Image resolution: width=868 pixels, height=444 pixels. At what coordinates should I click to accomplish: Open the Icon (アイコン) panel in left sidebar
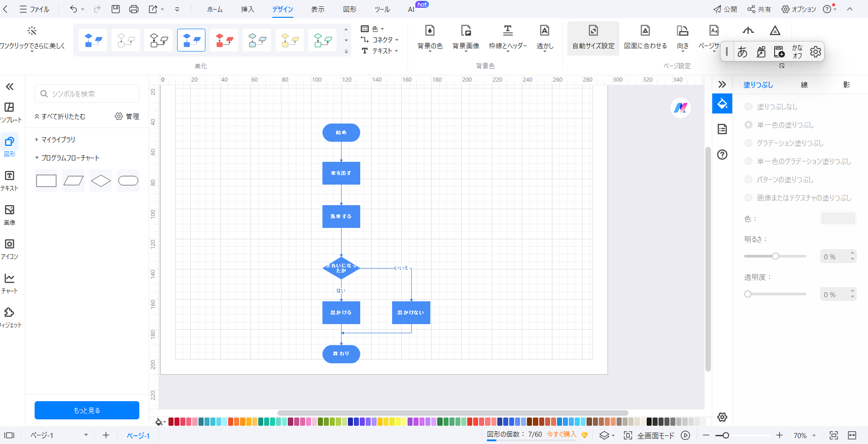pos(10,249)
